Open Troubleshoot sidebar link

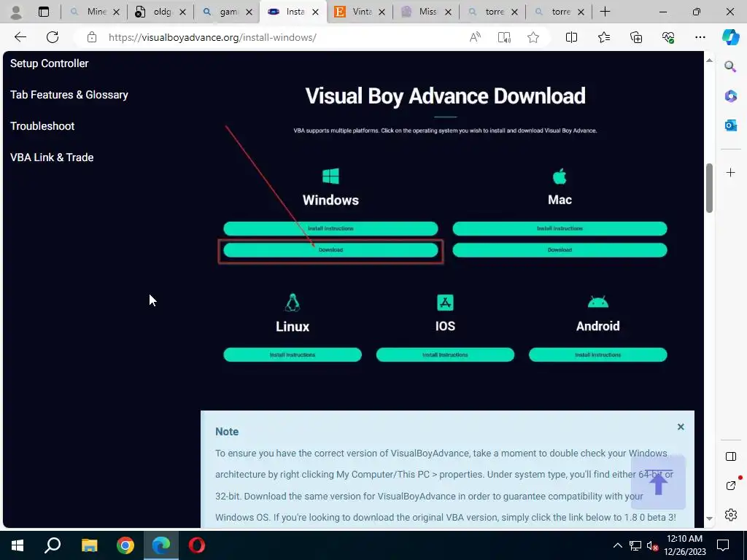click(x=42, y=126)
